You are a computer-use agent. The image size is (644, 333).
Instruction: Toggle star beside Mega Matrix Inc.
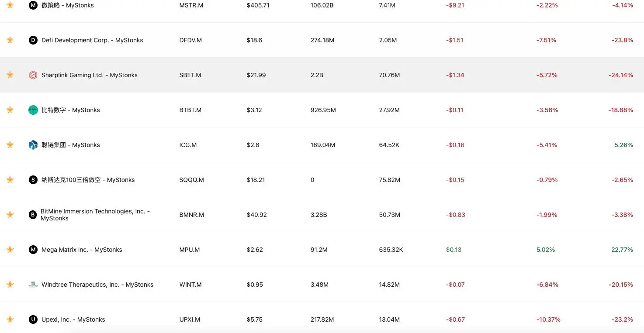click(x=10, y=250)
